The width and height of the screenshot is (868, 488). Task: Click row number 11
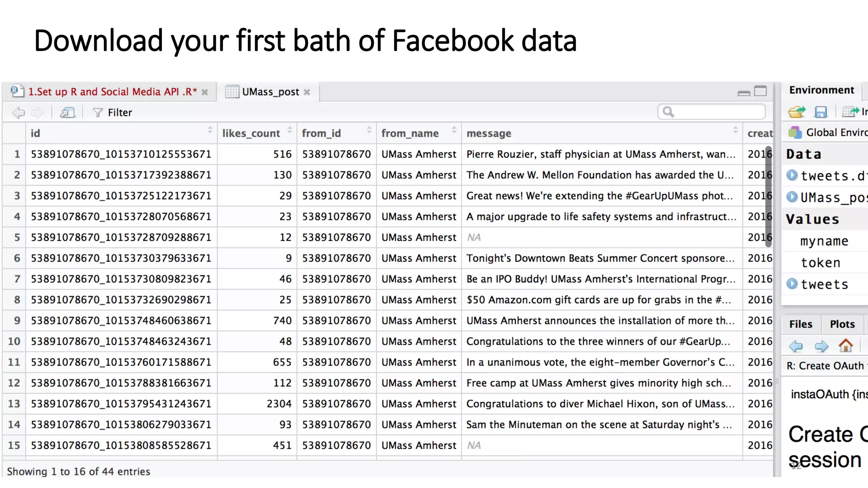pos(14,362)
